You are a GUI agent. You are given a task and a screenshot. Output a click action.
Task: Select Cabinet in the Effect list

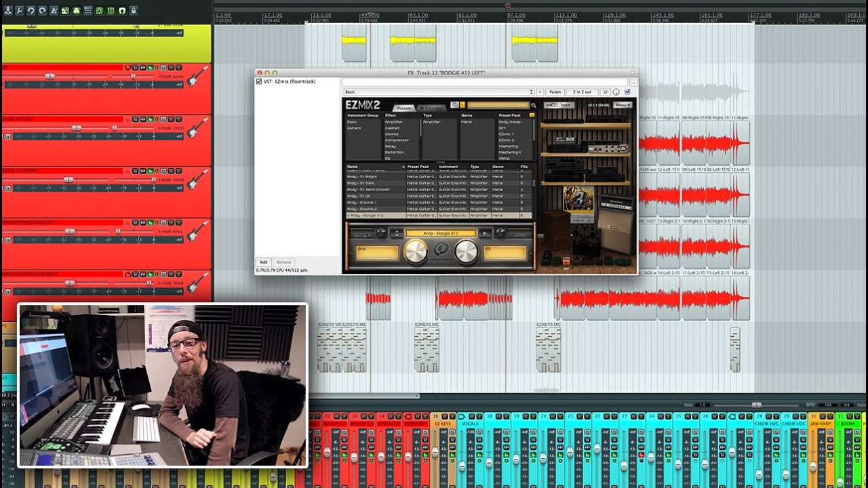coord(392,127)
